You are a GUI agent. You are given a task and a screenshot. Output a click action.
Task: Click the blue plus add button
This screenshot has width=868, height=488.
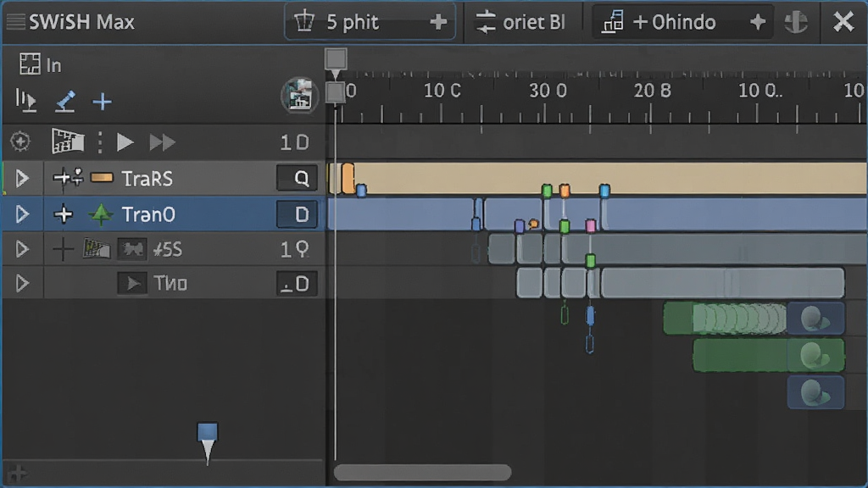point(102,102)
